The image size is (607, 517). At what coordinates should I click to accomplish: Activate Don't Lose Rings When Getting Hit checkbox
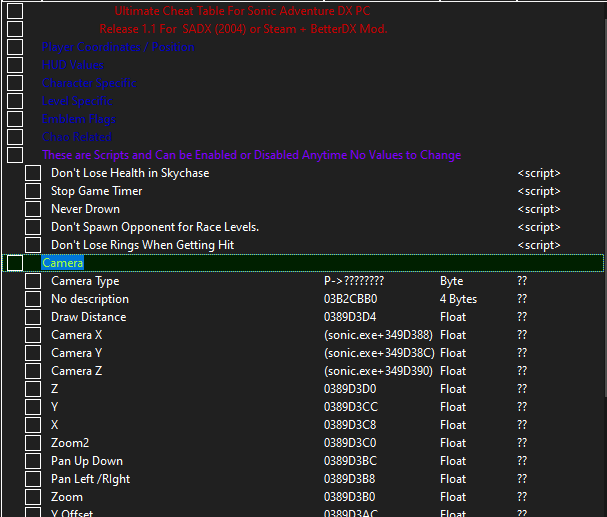33,245
